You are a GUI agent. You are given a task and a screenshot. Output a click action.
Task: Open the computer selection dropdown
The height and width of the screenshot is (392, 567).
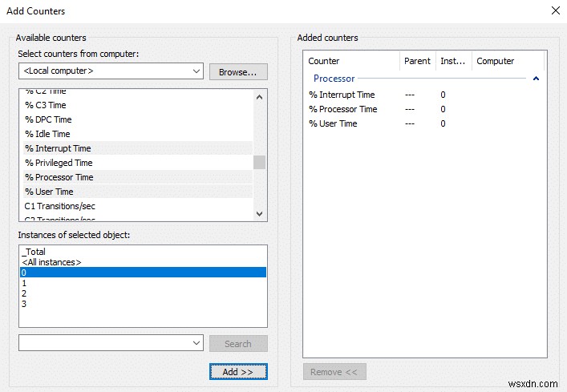click(x=196, y=71)
